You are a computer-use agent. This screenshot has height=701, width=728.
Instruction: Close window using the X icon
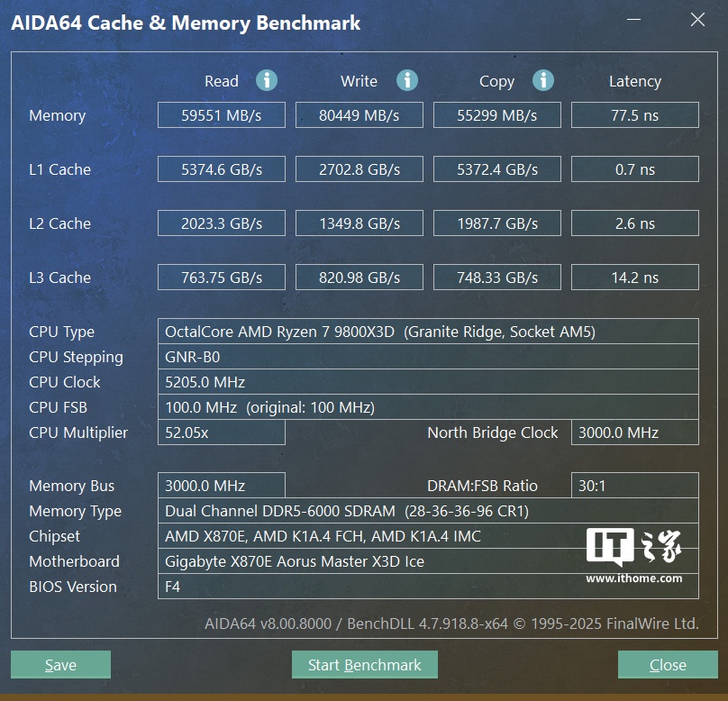point(697,20)
